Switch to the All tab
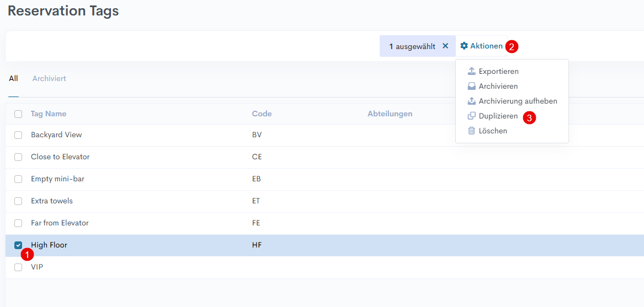The height and width of the screenshot is (307, 644). click(x=13, y=79)
